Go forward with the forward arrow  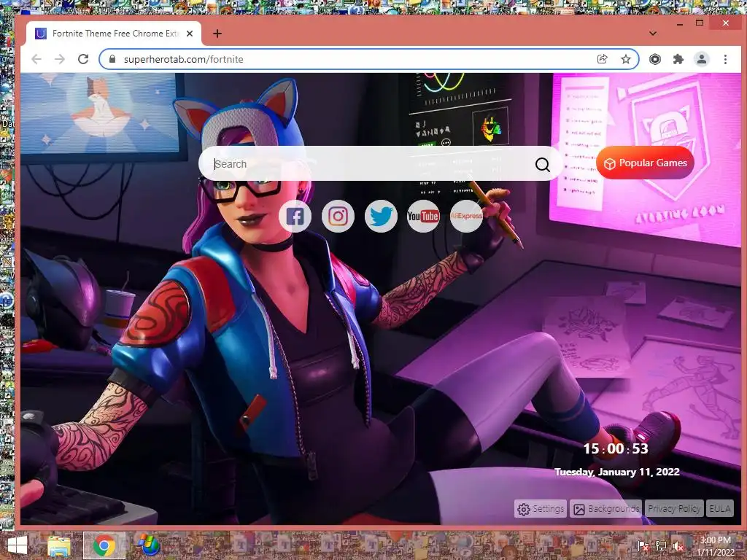[x=60, y=59]
